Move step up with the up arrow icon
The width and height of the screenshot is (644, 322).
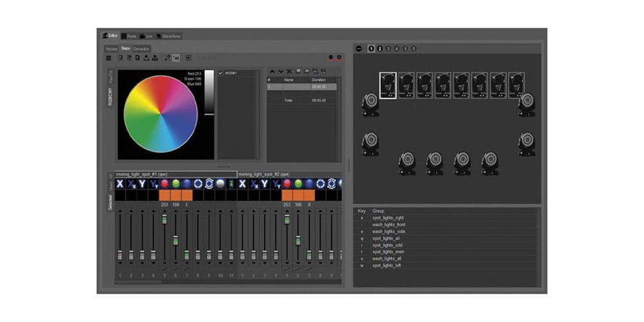click(272, 71)
